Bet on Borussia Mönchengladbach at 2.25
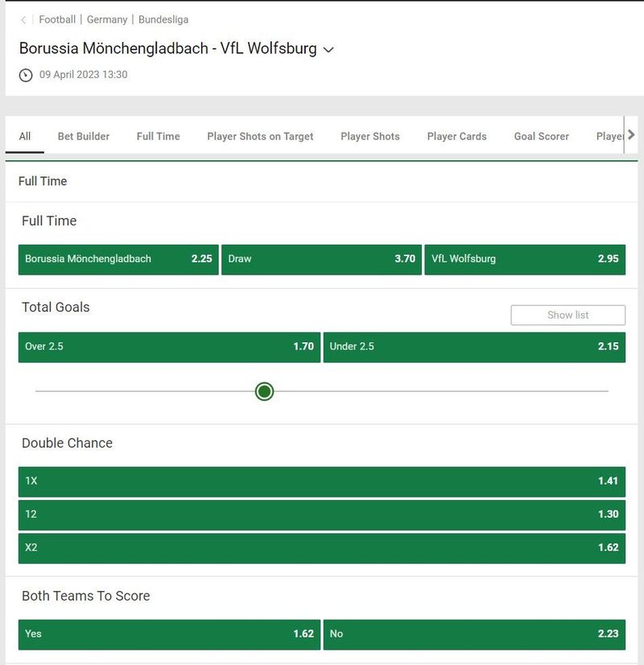 pos(118,259)
